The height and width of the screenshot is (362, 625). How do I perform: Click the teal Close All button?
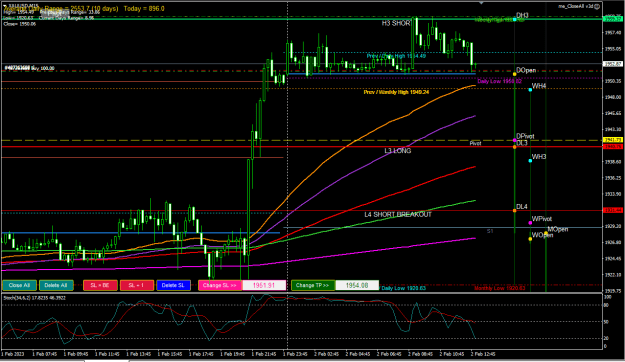[20, 285]
